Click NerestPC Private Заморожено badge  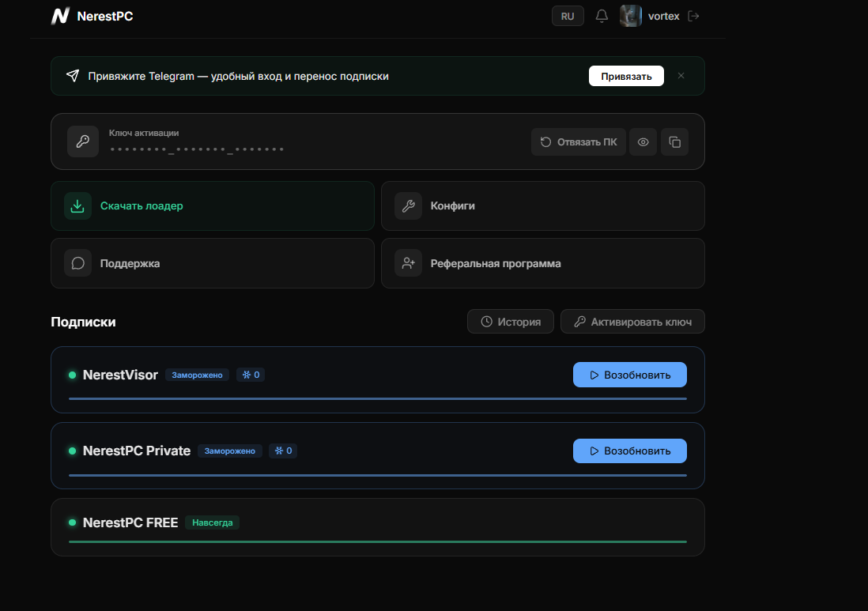(x=230, y=451)
